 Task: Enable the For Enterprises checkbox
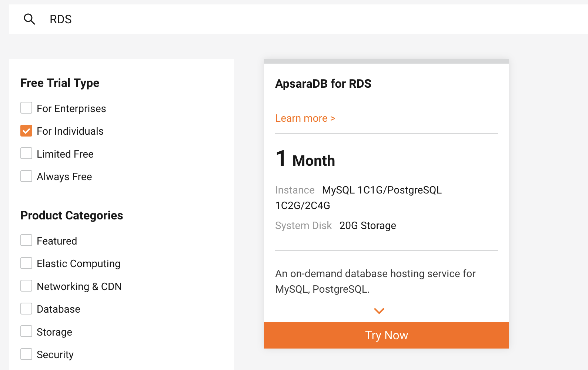26,108
